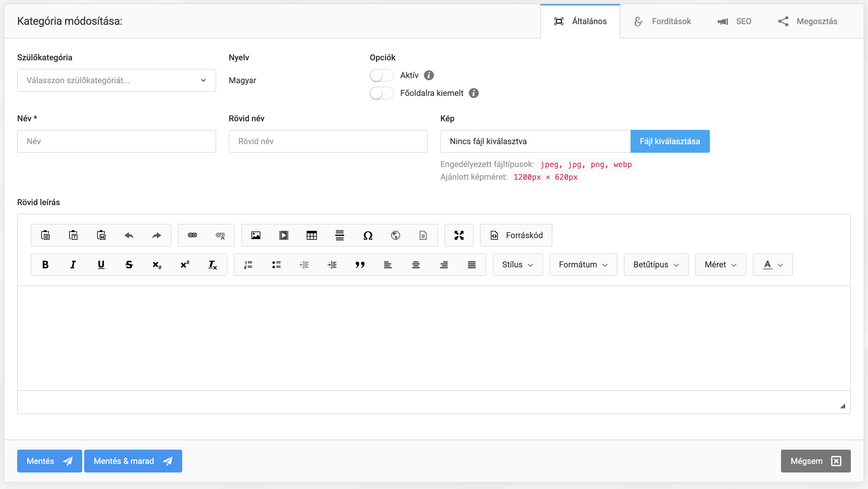Click the insert special character omega icon

[368, 235]
